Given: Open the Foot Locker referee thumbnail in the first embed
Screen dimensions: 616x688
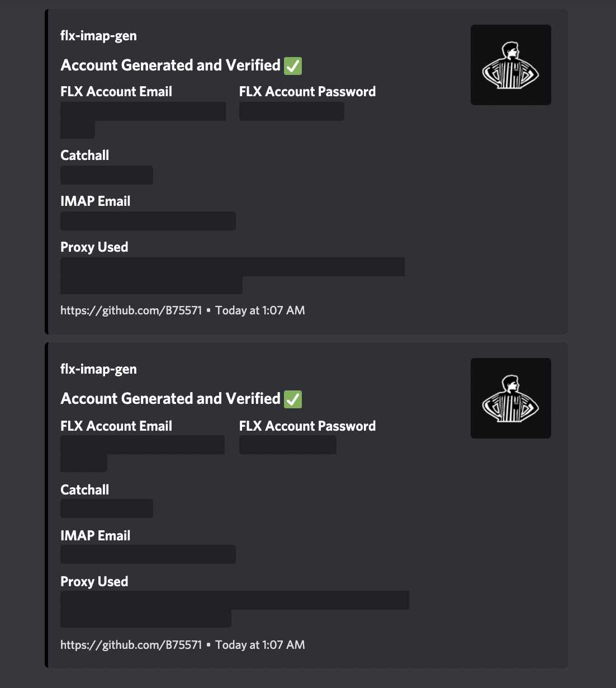Looking at the screenshot, I should coord(510,64).
